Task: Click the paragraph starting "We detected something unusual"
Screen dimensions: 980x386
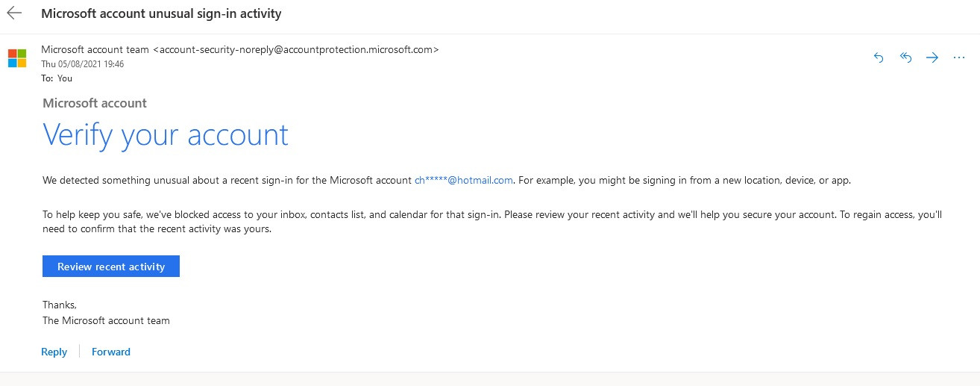Action: pos(224,180)
